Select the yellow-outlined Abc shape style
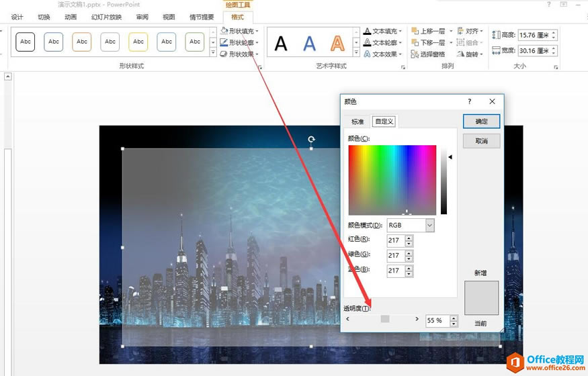The width and height of the screenshot is (588, 376). point(138,42)
